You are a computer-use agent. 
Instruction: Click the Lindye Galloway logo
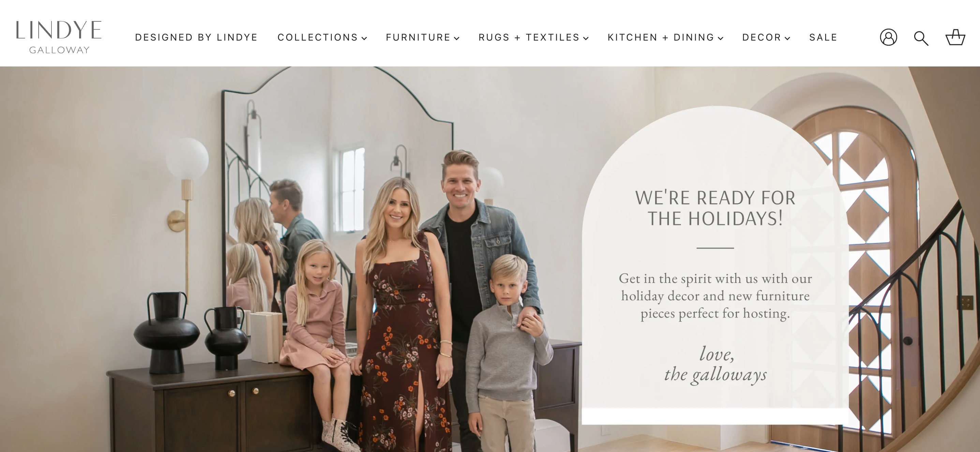point(59,37)
